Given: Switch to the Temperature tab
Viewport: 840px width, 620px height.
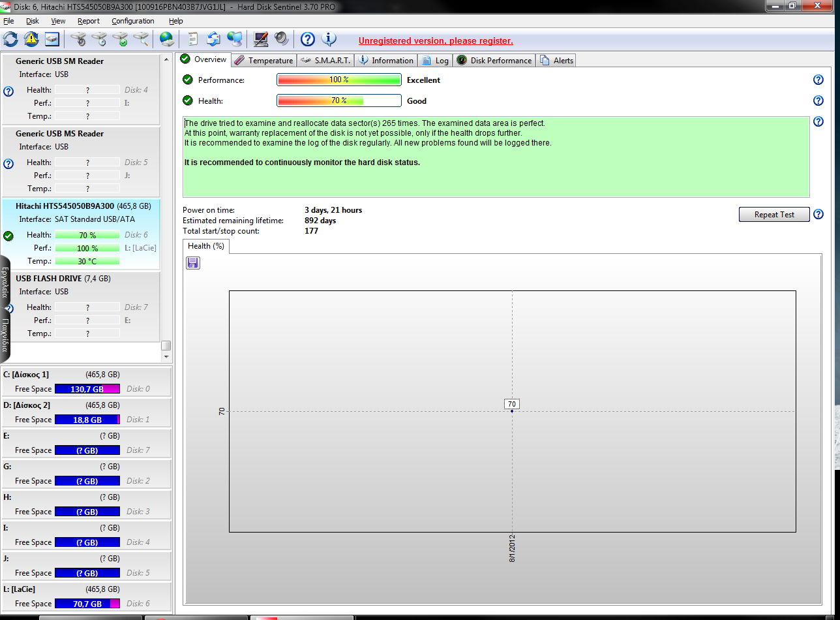Looking at the screenshot, I should (263, 60).
